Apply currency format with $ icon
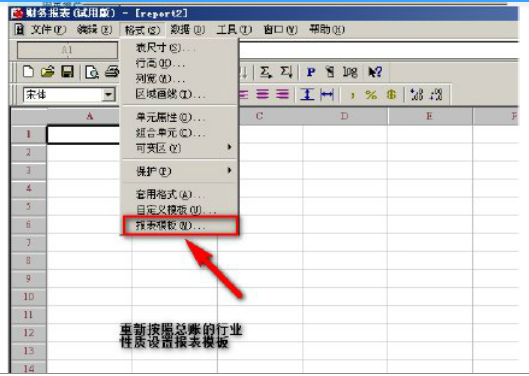The image size is (529, 376). coord(391,95)
